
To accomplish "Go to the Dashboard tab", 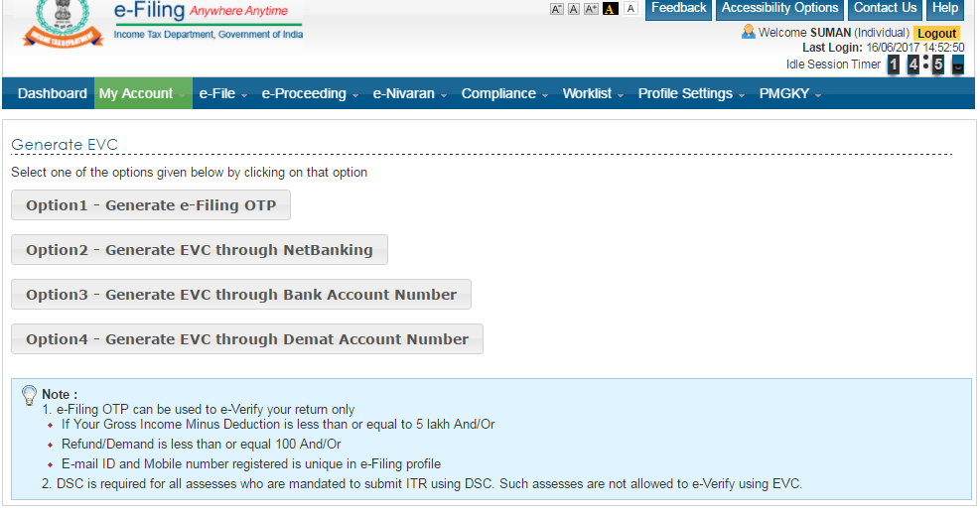I will (x=53, y=93).
